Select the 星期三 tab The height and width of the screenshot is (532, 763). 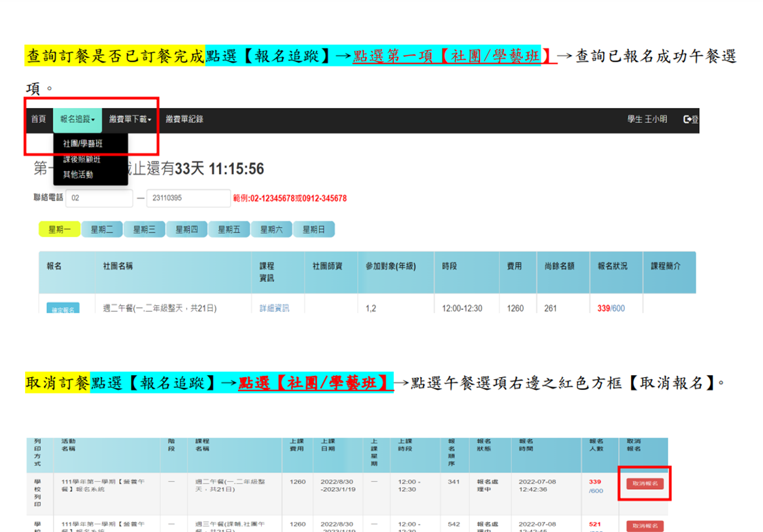coord(144,230)
